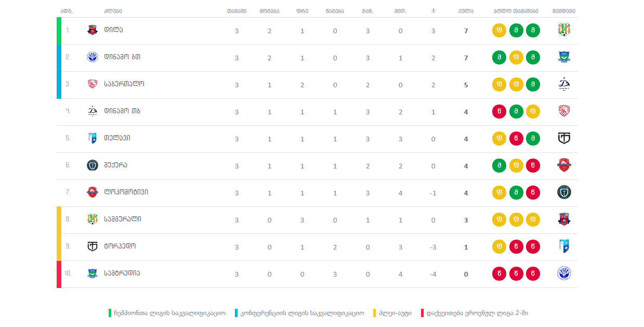The width and height of the screenshot is (644, 327).
Task: Click the red loss badge in Dinamo Tbilisi's row
Action: 499,111
